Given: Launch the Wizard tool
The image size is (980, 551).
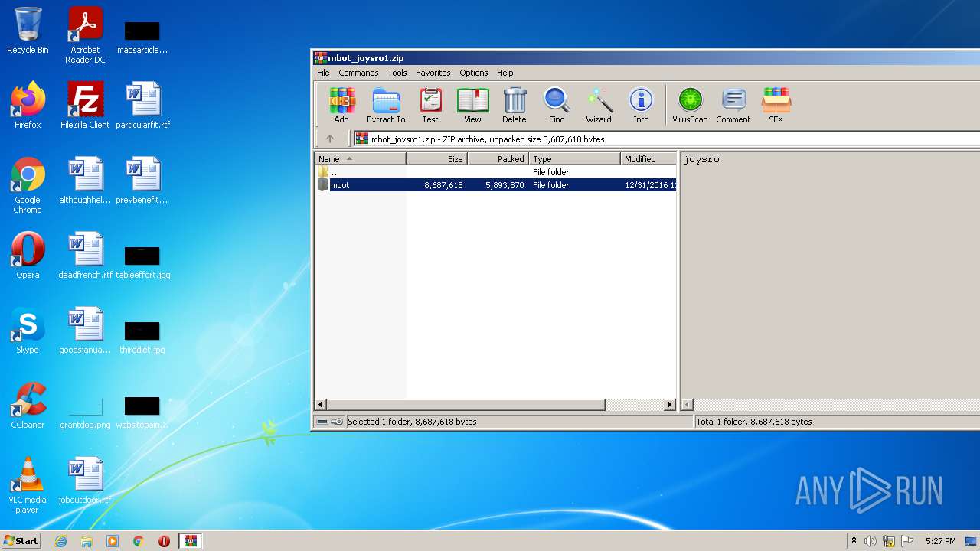Looking at the screenshot, I should (x=599, y=106).
